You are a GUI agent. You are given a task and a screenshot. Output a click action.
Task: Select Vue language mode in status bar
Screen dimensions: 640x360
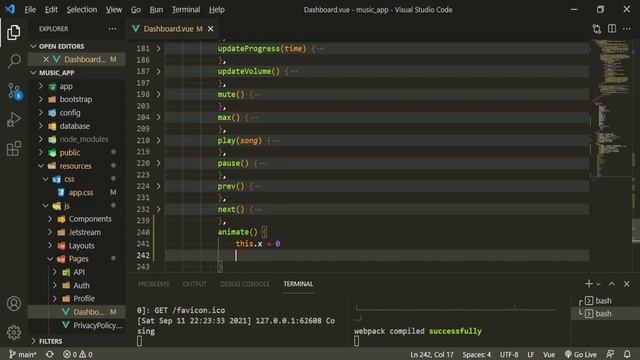(549, 354)
